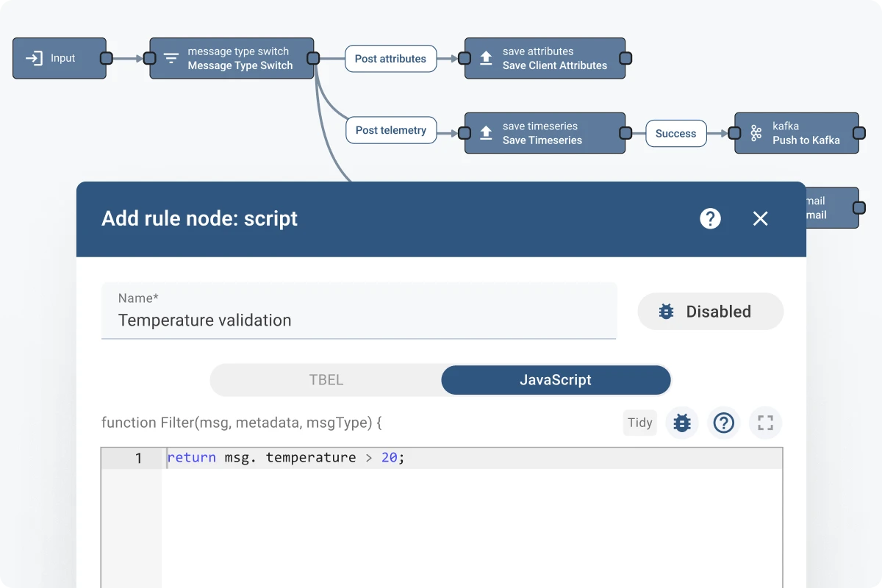This screenshot has height=588, width=882.
Task: Click Message Type Switch output port
Action: [x=314, y=58]
